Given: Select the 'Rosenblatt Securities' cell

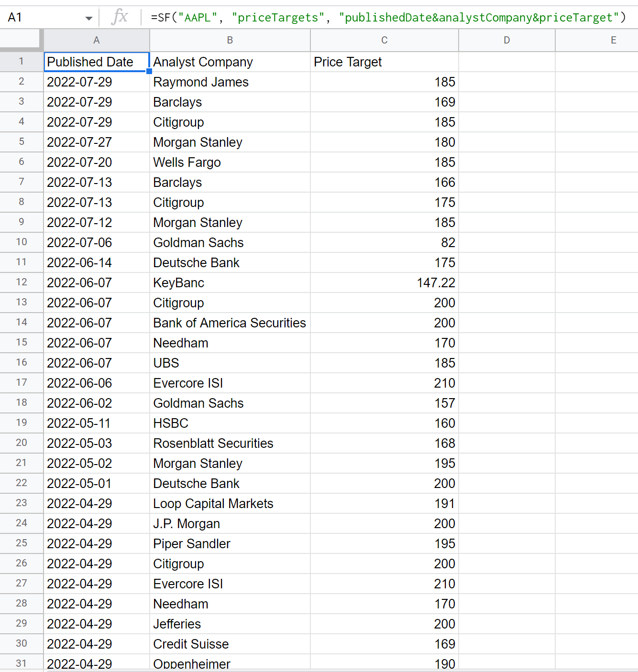Looking at the screenshot, I should pos(230,443).
